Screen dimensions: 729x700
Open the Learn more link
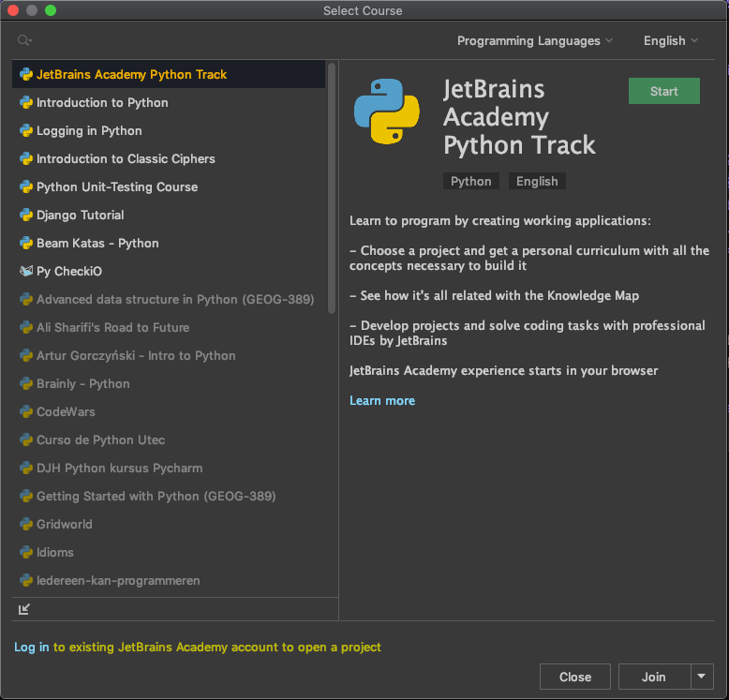tap(382, 401)
